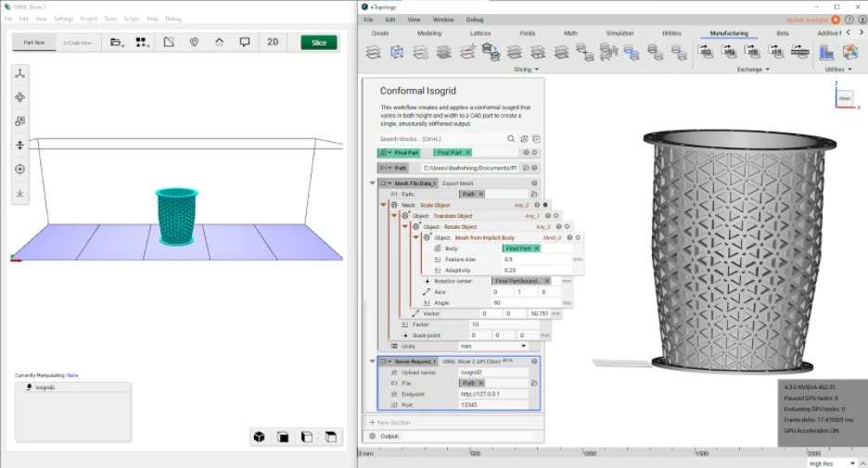Open the Units mm dropdown

[x=492, y=346]
